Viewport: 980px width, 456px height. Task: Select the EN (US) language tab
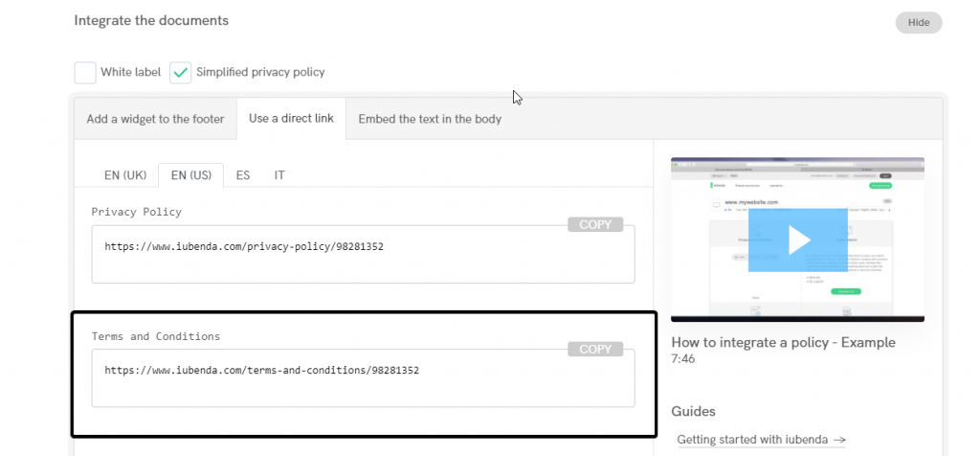pyautogui.click(x=190, y=175)
